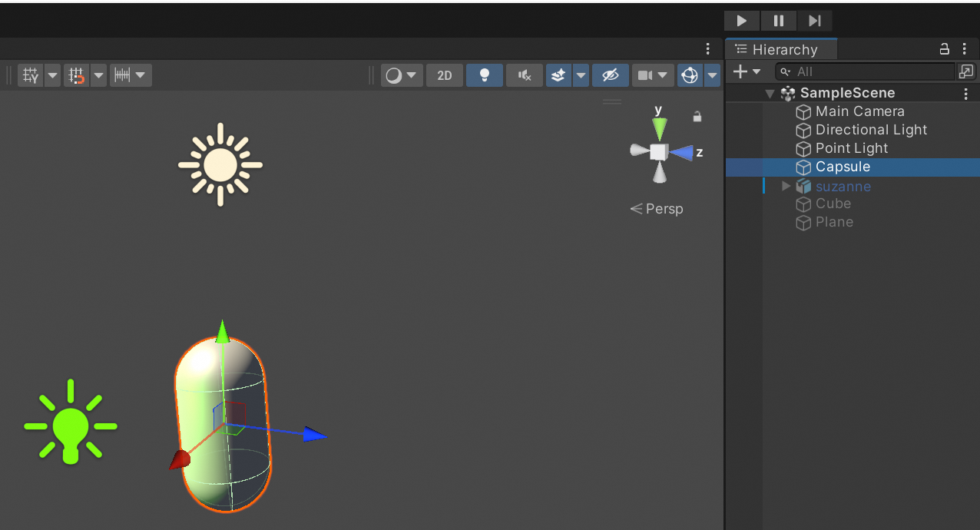Viewport: 980px width, 530px height.
Task: Focus the Hierarchy search All field
Action: pos(864,71)
